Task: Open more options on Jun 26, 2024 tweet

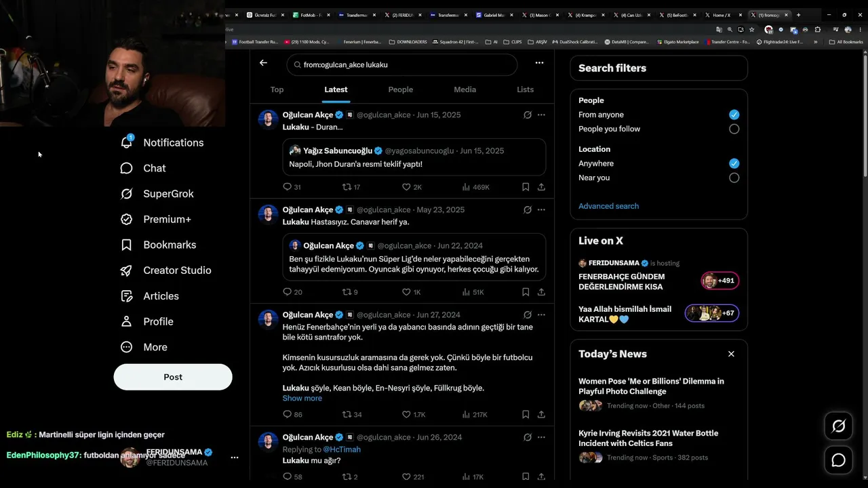Action: [541, 438]
